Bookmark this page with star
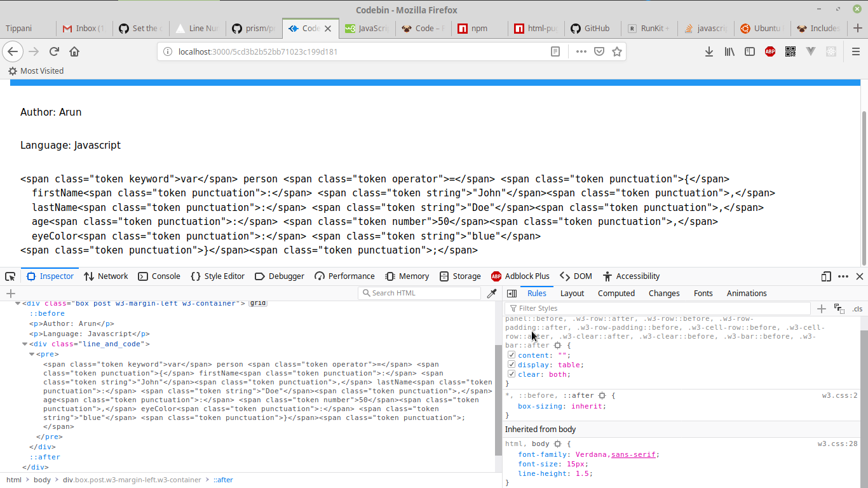The height and width of the screenshot is (488, 868). (616, 51)
